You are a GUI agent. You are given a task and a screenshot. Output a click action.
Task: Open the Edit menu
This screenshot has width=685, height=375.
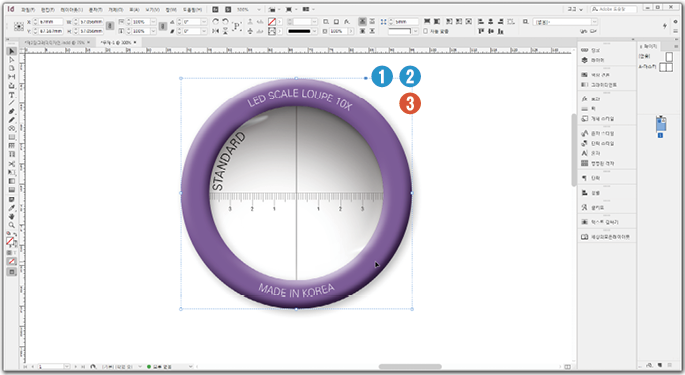click(48, 9)
